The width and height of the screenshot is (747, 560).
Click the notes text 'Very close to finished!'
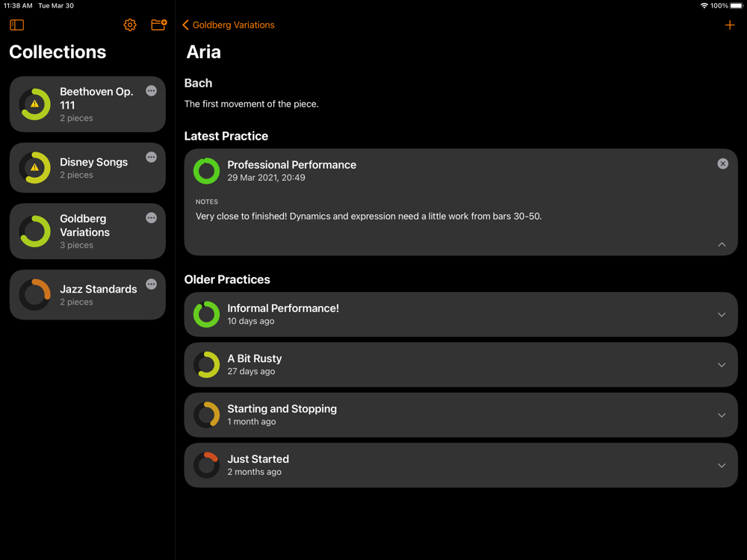coord(241,217)
